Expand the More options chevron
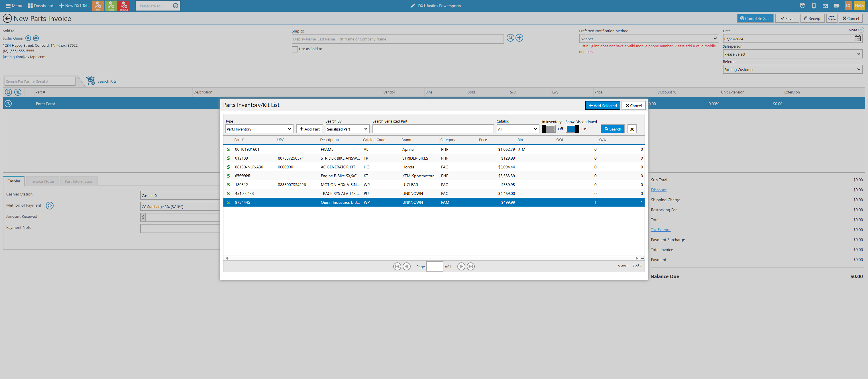868x379 pixels. tap(861, 30)
